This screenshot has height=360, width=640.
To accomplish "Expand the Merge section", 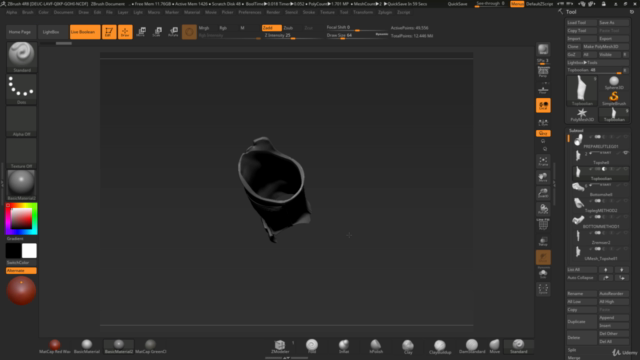I will pos(573,358).
